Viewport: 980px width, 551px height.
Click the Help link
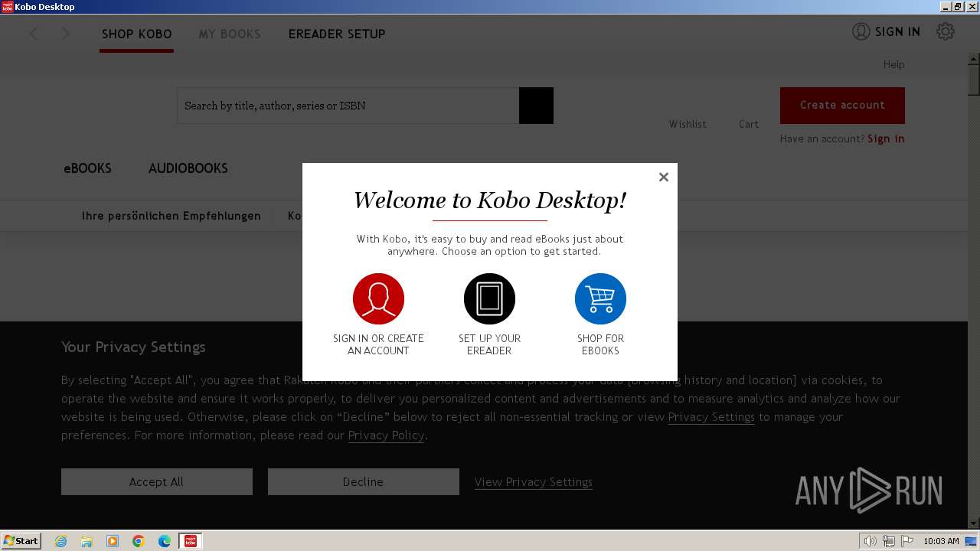pos(893,64)
